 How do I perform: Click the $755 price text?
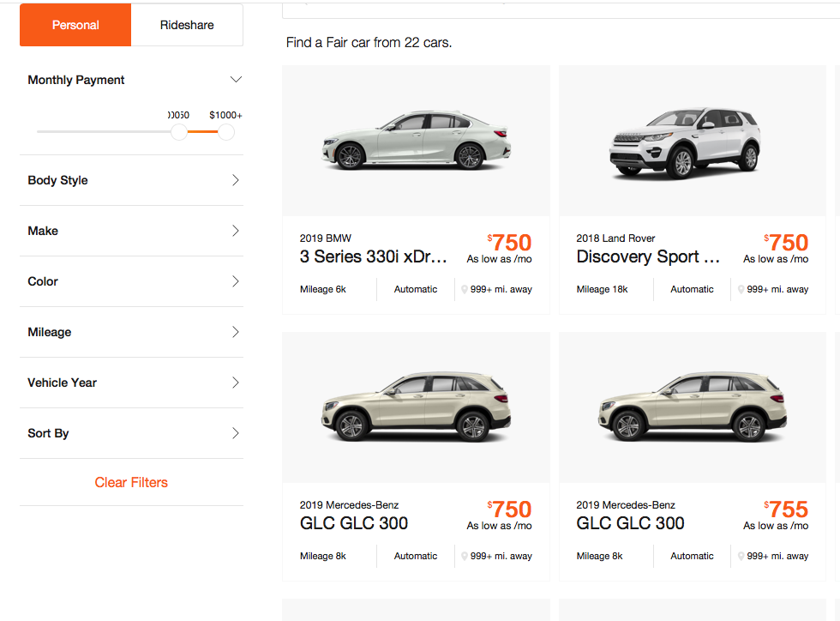point(786,509)
